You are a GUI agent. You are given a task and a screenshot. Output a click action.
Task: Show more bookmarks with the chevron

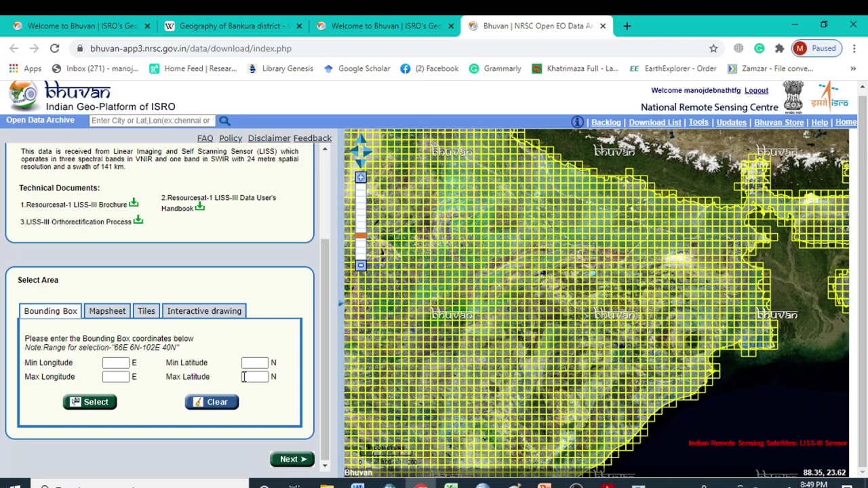853,68
